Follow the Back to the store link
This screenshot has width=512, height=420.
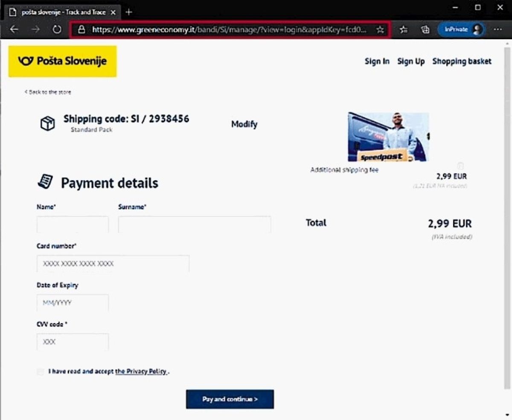[48, 92]
